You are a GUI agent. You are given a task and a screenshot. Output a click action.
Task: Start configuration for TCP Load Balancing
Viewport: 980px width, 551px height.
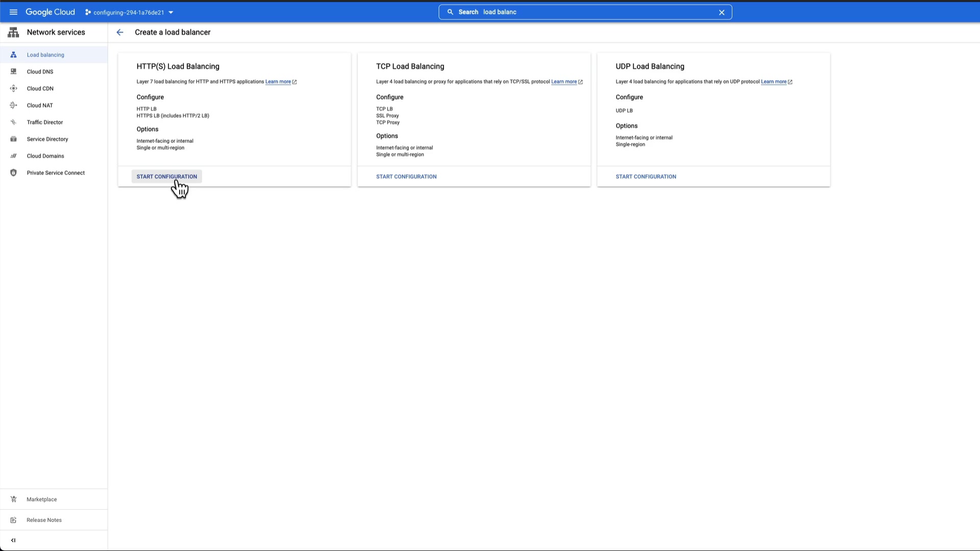tap(406, 177)
